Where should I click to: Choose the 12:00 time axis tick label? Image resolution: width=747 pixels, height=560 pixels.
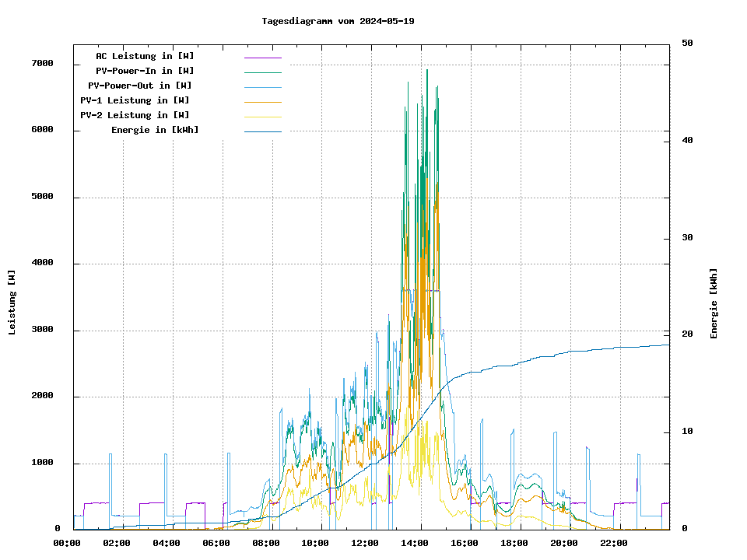364,543
